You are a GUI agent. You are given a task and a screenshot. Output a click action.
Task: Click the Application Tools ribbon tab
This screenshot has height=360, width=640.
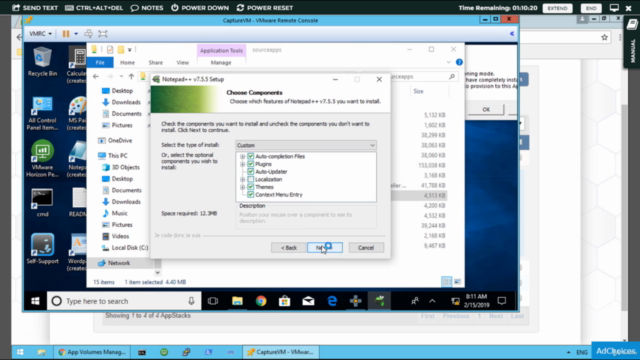tap(221, 51)
